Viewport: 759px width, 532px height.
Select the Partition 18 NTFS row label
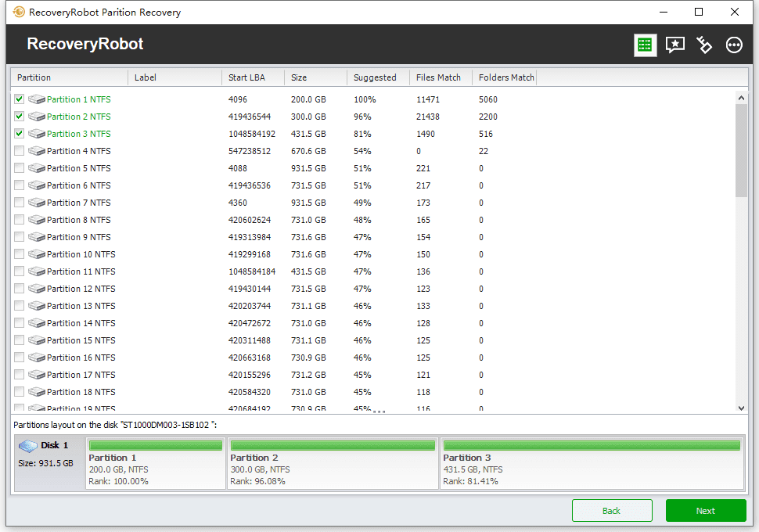(x=81, y=392)
